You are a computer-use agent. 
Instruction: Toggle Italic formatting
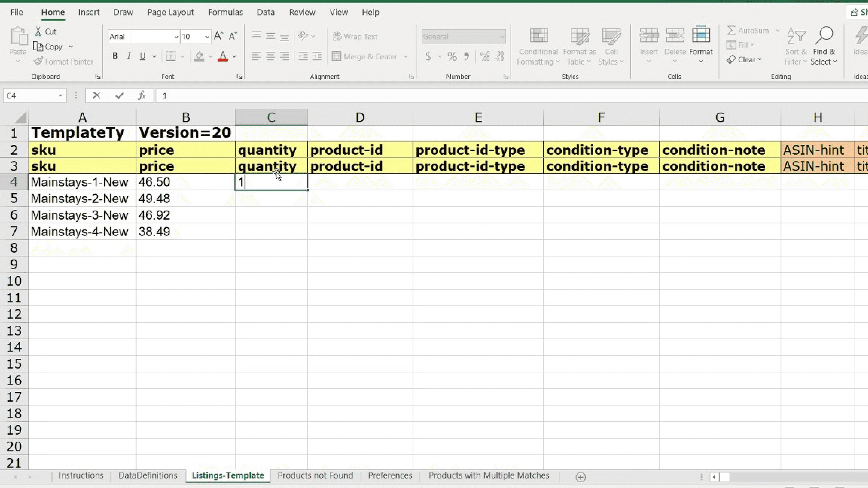pyautogui.click(x=129, y=56)
